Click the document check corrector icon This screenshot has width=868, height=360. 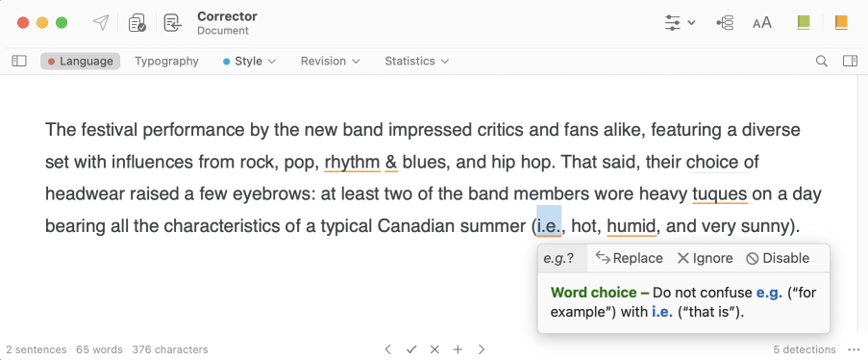point(136,23)
